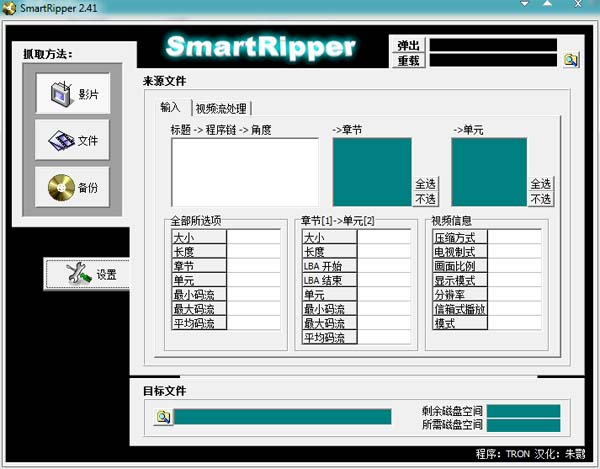Image resolution: width=600 pixels, height=469 pixels.
Task: Click the 最小码流 row under 全部所选项
Action: pos(226,294)
